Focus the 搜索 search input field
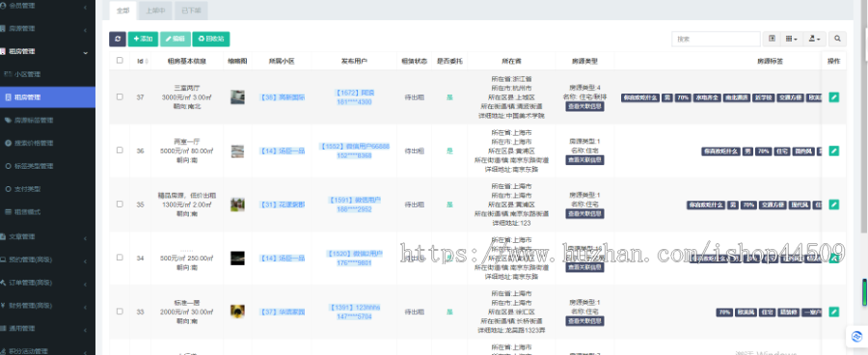Viewport: 868px width, 355px height. (716, 39)
